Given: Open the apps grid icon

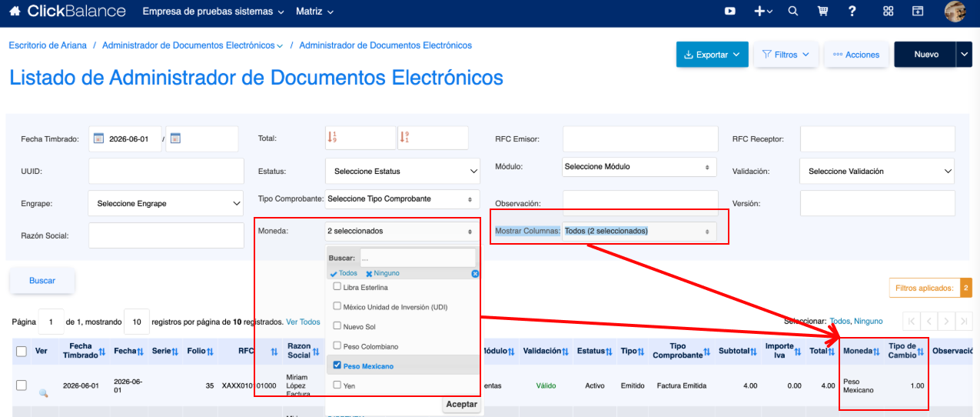Looking at the screenshot, I should pos(889,12).
